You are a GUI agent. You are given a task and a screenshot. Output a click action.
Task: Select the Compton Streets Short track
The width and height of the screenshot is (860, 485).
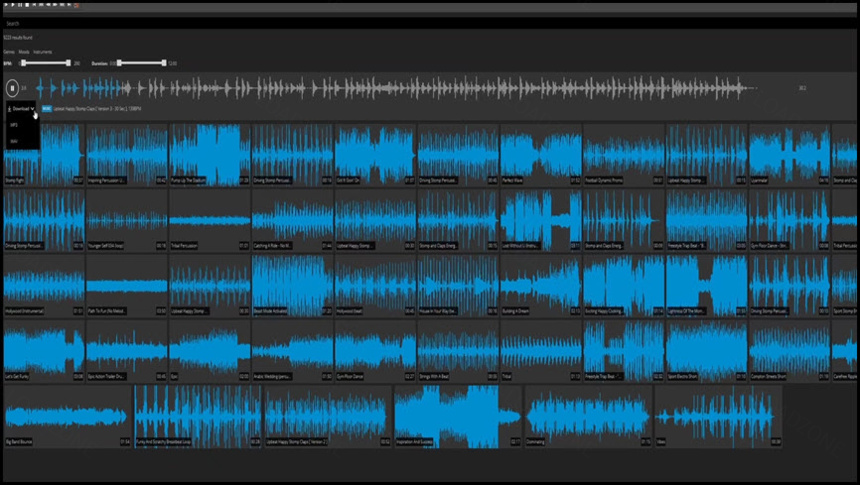pos(789,351)
